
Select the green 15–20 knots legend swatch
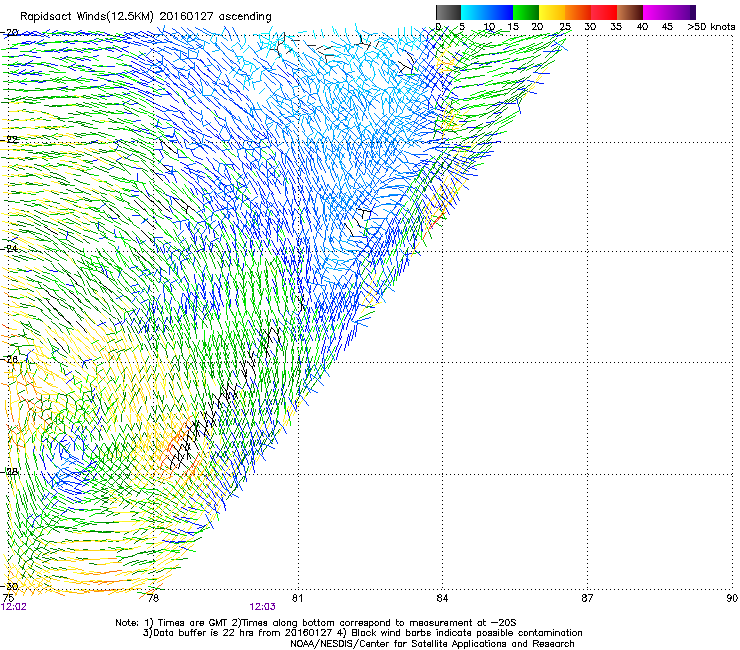(526, 12)
